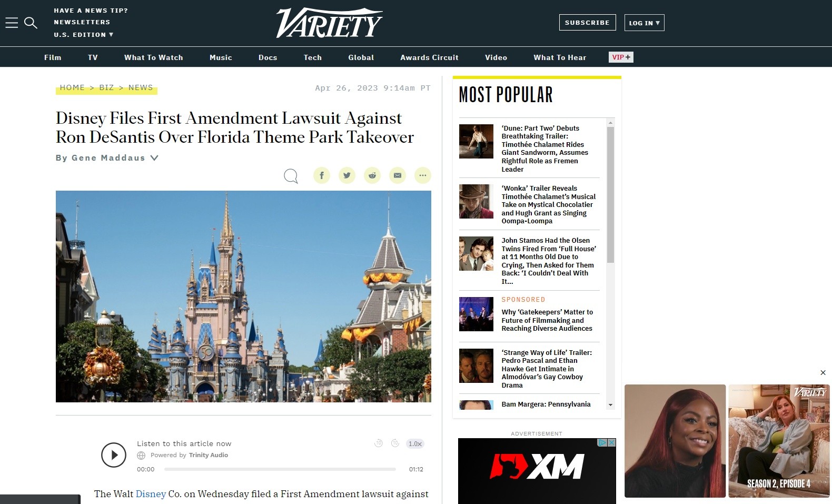Click the audio language globe icon
Image resolution: width=832 pixels, height=504 pixels.
point(141,456)
